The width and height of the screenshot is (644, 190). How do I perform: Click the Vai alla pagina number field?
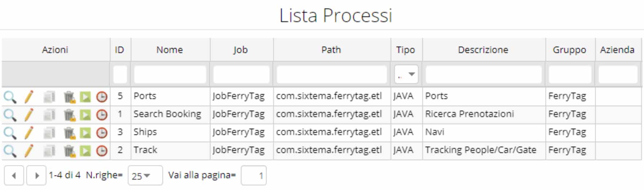(253, 176)
